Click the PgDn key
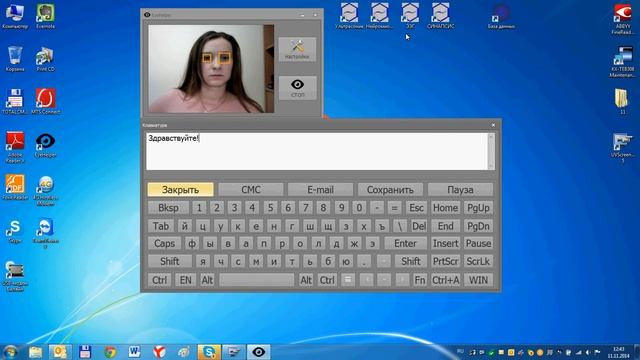The width and height of the screenshot is (640, 360). [x=478, y=226]
